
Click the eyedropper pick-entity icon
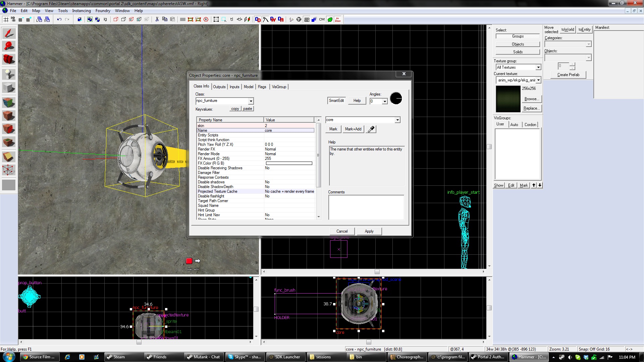coord(371,129)
